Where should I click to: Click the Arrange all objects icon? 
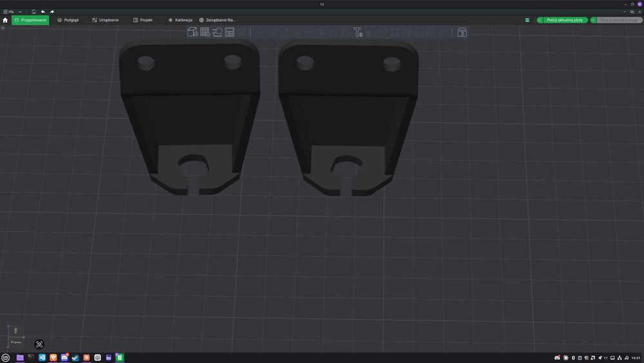tap(230, 32)
